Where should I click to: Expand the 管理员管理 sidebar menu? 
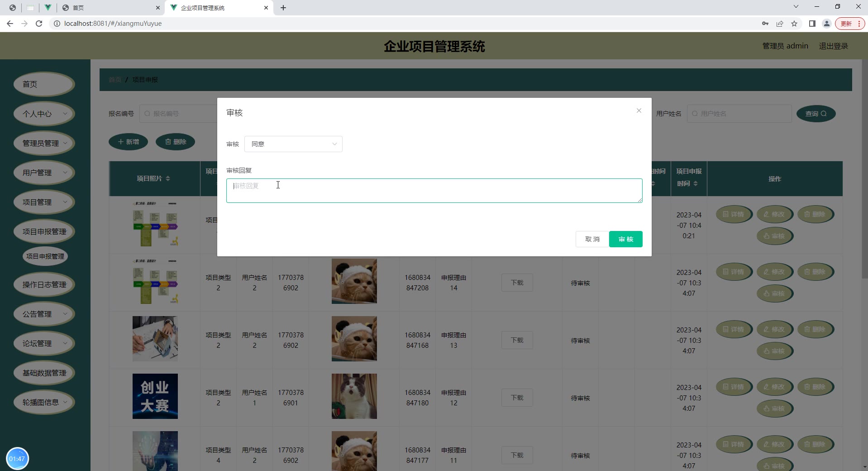pyautogui.click(x=44, y=143)
